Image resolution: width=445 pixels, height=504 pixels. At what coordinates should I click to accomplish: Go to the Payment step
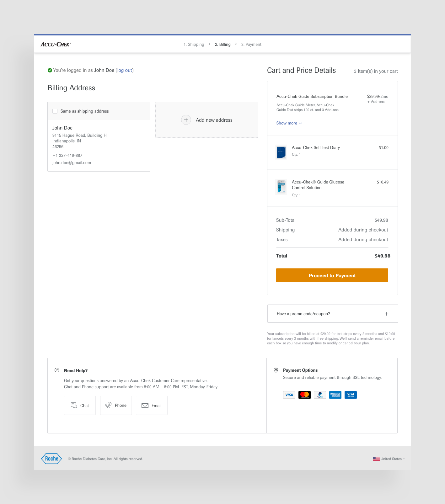[251, 45]
